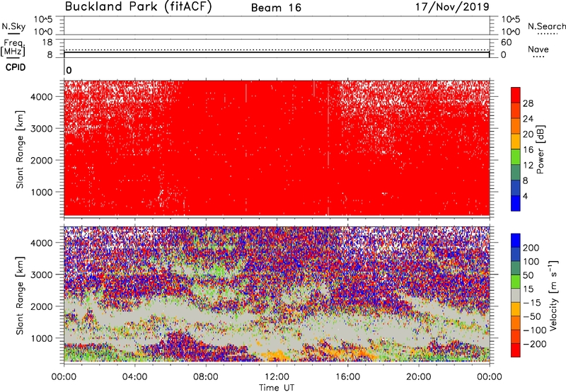
Task: Click the '60' Nave axis tick label
Action: point(506,42)
